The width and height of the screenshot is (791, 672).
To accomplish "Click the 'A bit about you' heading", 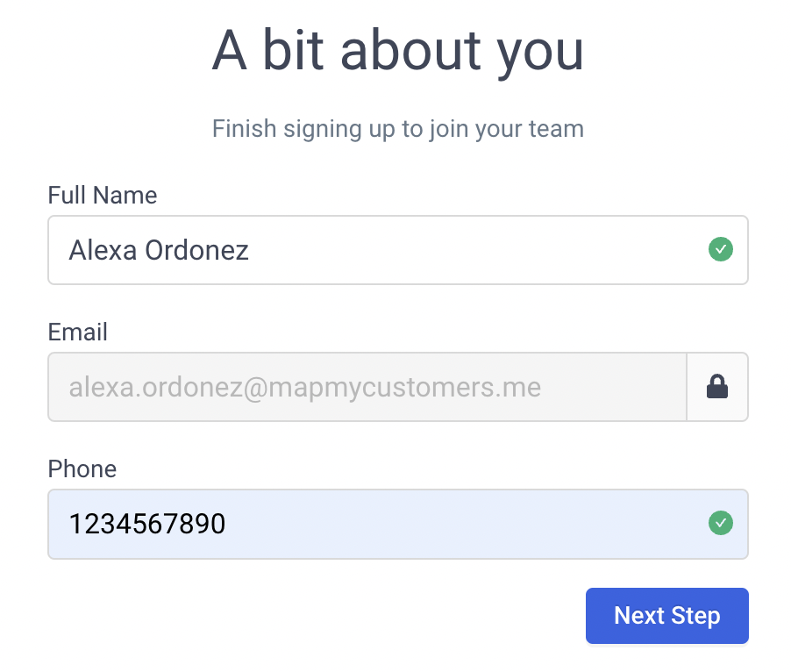I will coord(398,52).
